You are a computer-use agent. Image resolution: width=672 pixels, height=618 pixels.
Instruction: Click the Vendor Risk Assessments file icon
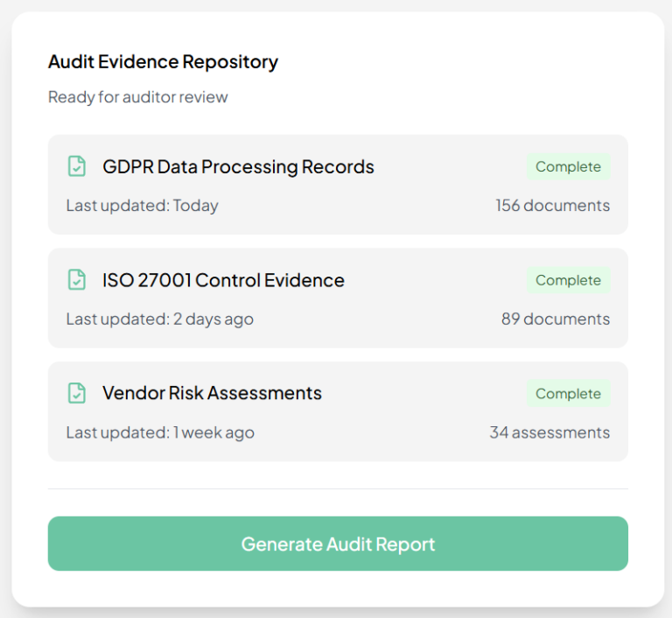click(77, 393)
